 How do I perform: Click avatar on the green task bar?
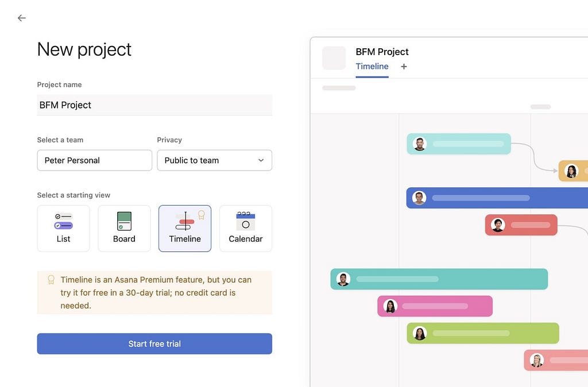(x=420, y=333)
